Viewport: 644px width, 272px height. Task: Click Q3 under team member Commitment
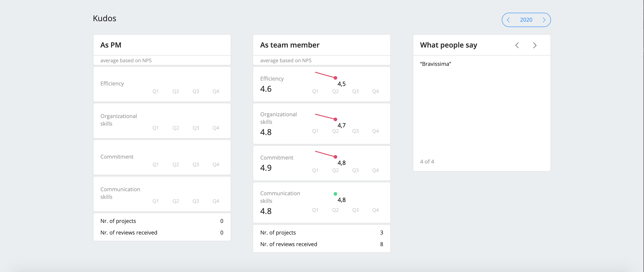355,170
